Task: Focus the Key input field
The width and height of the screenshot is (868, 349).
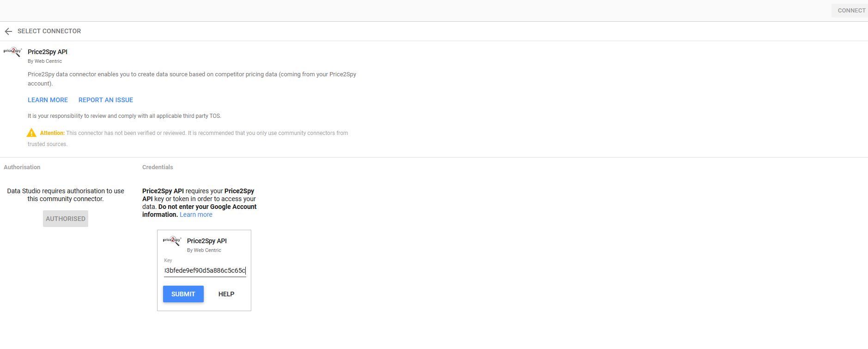Action: (205, 270)
